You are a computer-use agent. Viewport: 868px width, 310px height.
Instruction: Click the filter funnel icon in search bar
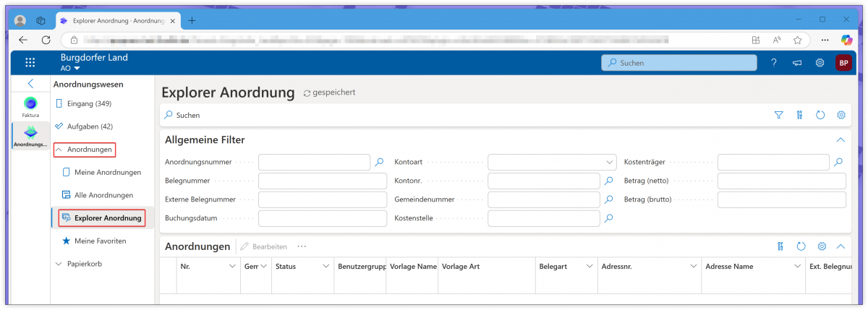pos(778,115)
